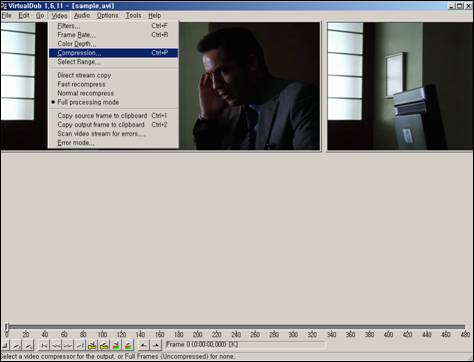Choose Filters... from Video menu
This screenshot has height=362, width=474.
coord(113,26)
